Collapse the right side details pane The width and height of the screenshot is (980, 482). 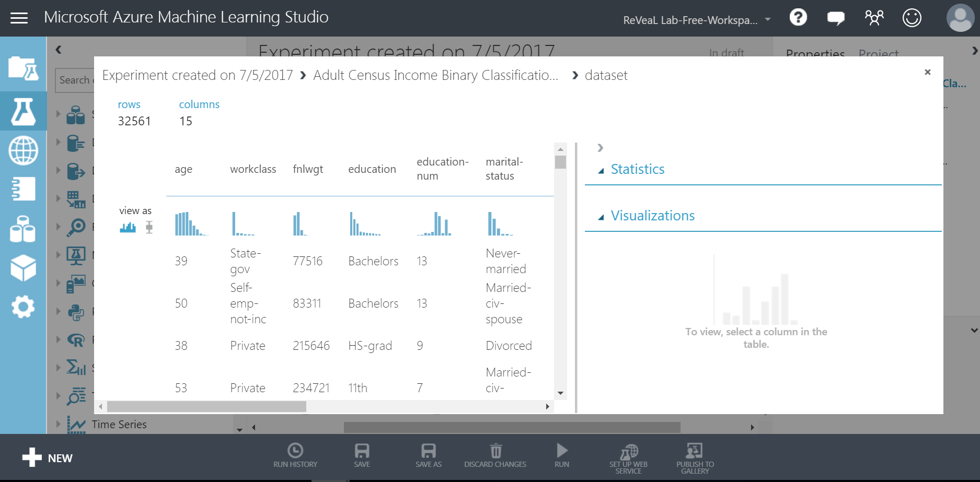click(x=601, y=148)
